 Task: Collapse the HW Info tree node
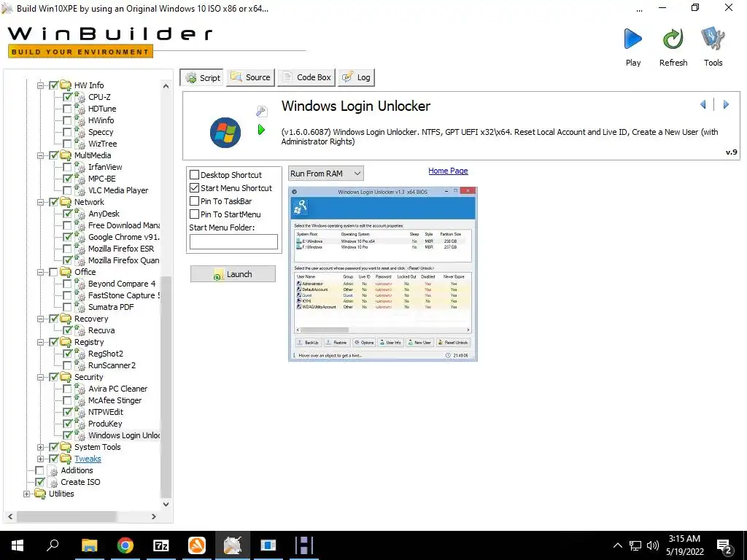tap(41, 86)
